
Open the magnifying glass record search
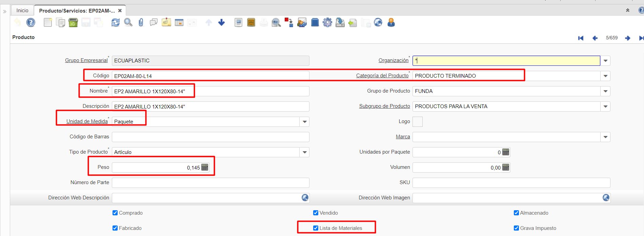point(128,23)
